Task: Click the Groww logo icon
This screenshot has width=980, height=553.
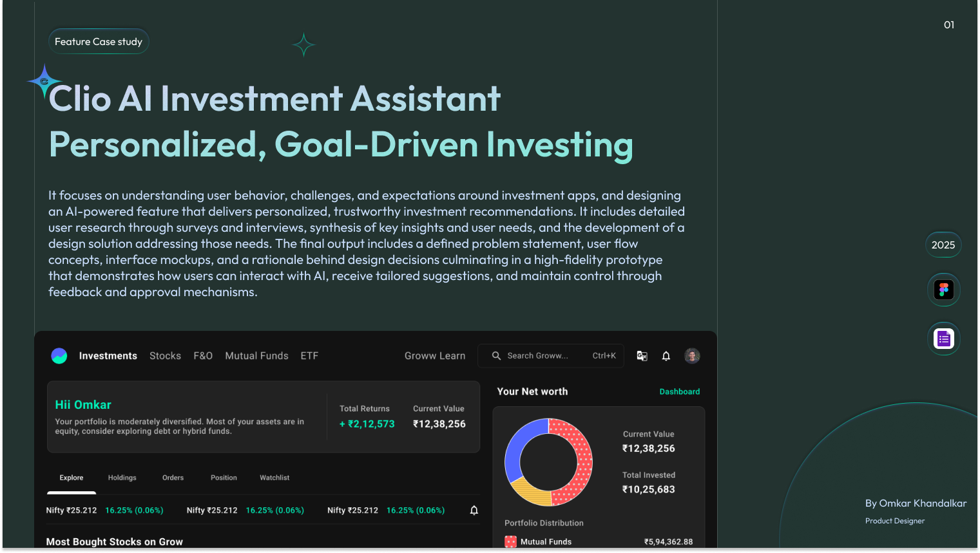Action: [x=59, y=356]
